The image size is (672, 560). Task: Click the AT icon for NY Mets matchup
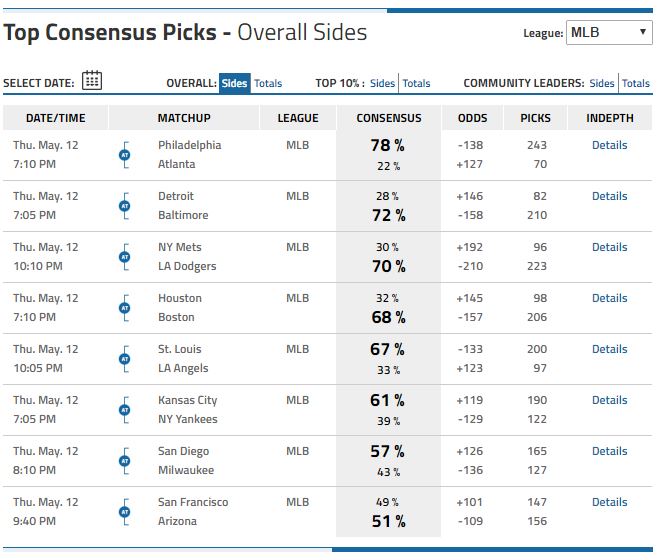click(125, 257)
